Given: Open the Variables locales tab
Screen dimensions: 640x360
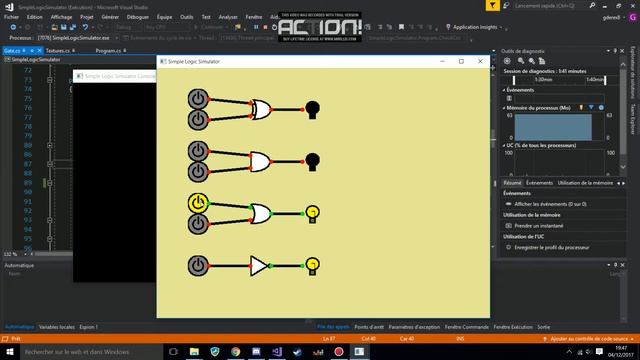Looking at the screenshot, I should tap(56, 327).
